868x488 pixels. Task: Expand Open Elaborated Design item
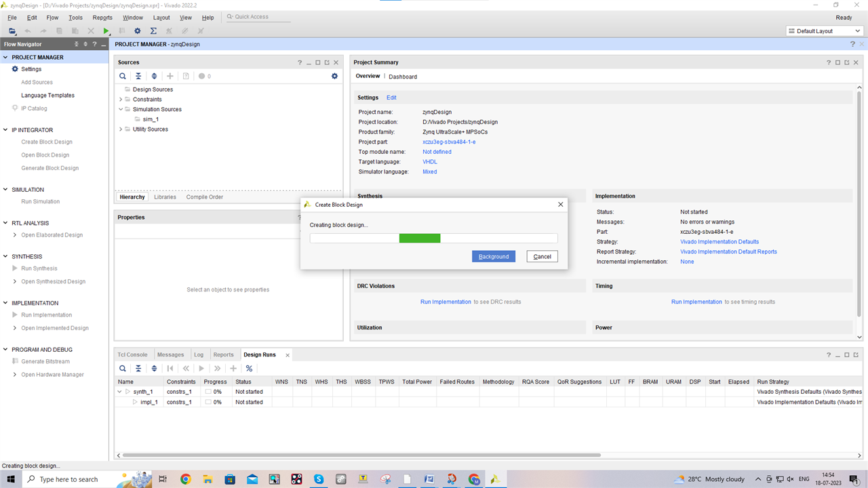[15, 235]
